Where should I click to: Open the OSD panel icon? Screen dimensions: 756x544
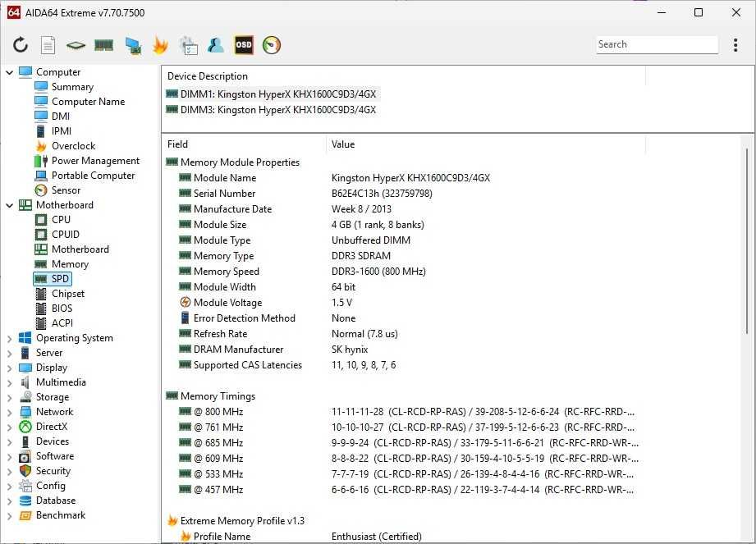244,45
